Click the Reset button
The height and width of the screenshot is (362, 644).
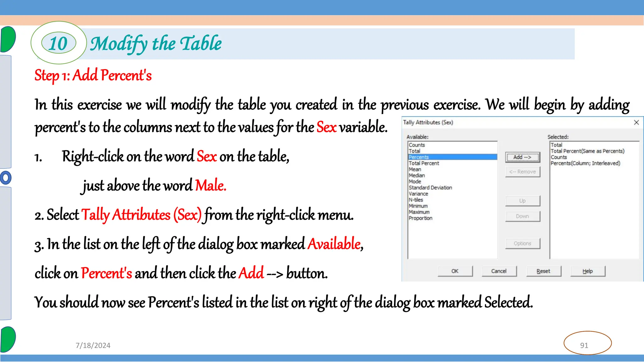(543, 271)
